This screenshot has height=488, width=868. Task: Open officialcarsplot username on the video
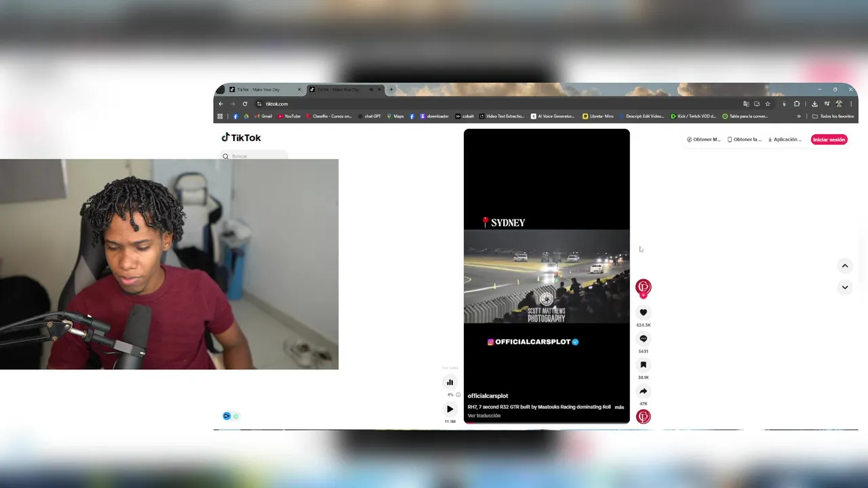click(x=488, y=396)
